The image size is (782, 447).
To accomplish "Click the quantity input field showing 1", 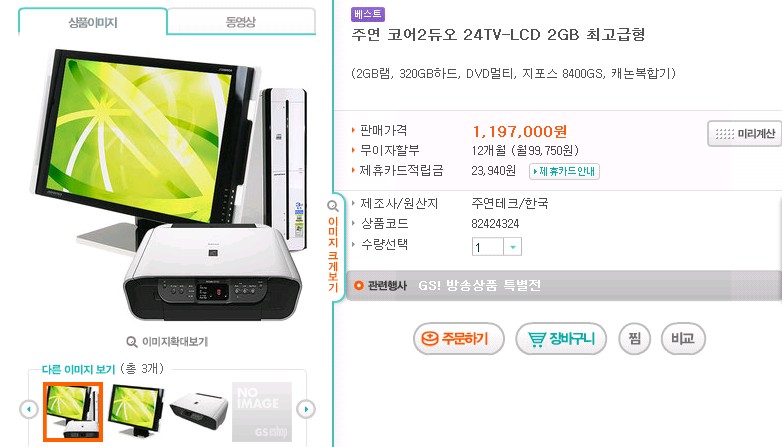I will pos(488,247).
